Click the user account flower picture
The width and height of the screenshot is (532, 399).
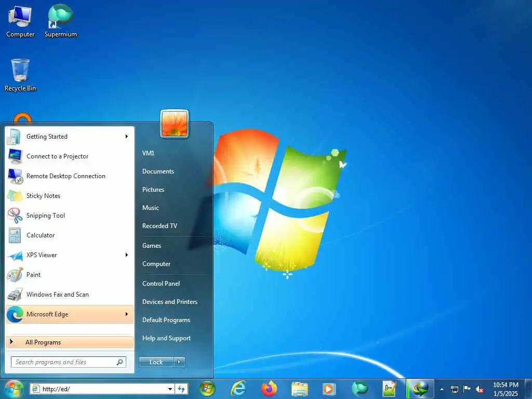175,124
